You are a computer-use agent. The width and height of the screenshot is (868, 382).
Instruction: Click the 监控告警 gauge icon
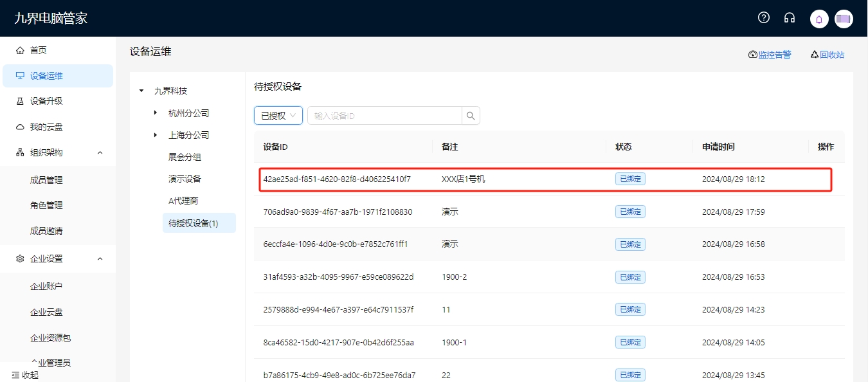coord(753,55)
